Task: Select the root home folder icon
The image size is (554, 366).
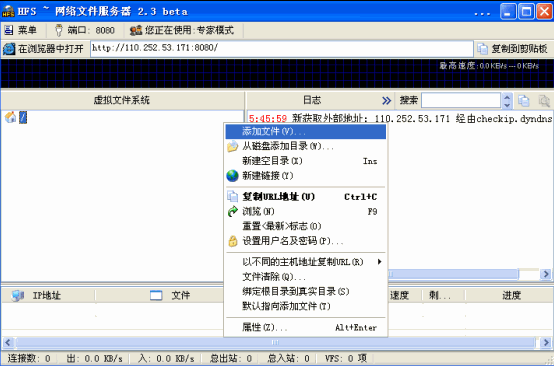Action: point(10,117)
